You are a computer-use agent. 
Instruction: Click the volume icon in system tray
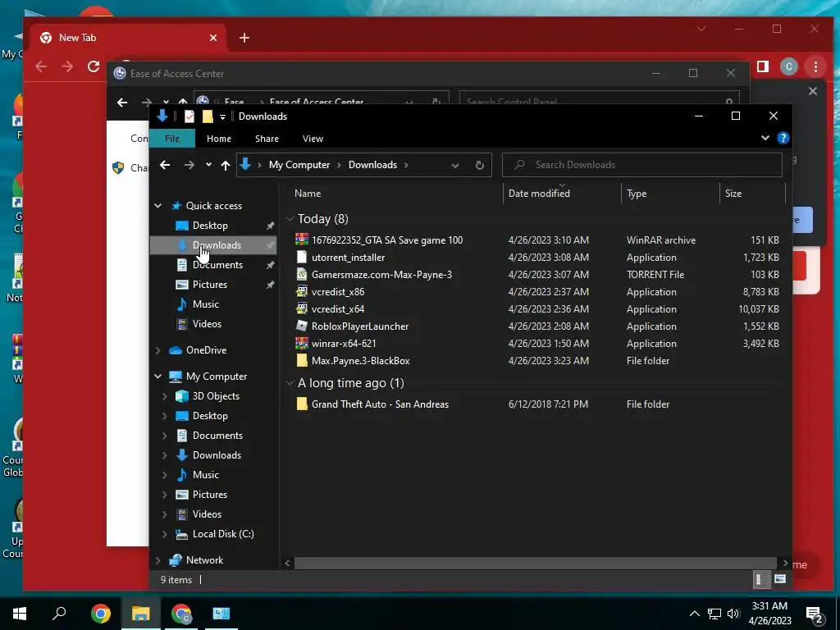click(x=733, y=614)
